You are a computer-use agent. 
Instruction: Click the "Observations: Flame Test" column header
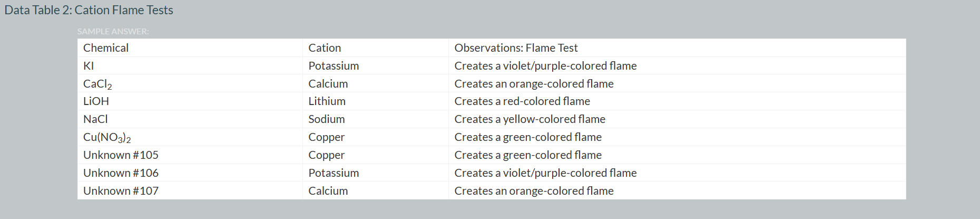(516, 48)
